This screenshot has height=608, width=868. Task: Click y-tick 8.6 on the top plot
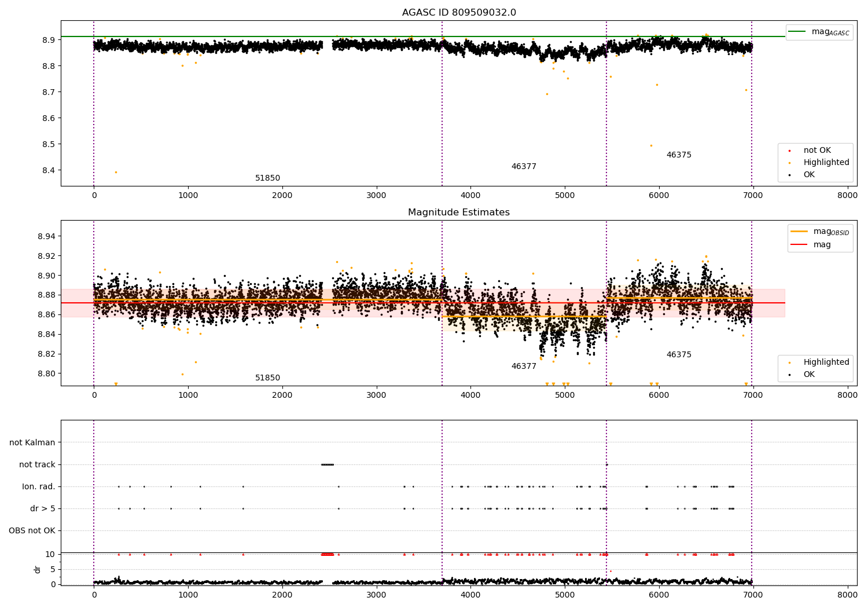point(48,118)
